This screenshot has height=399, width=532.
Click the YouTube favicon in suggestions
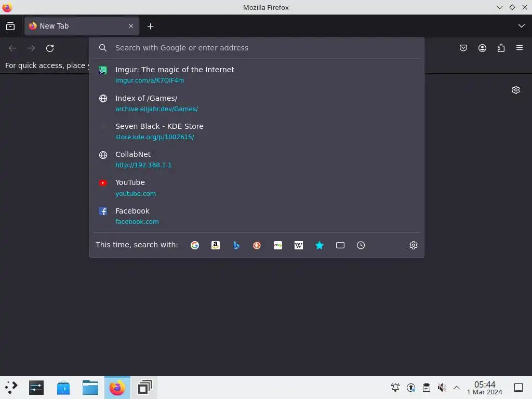(x=103, y=183)
